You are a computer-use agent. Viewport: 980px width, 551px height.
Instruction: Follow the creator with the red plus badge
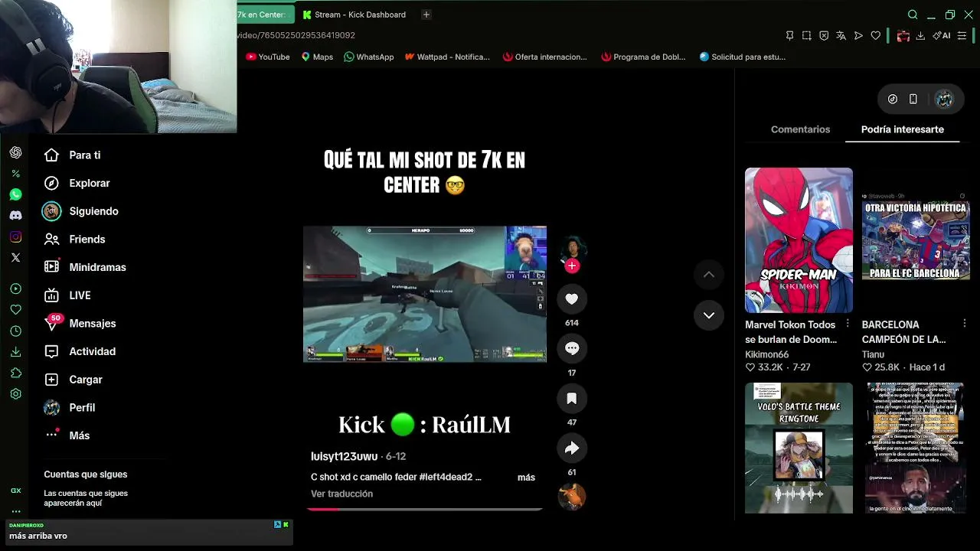(572, 266)
